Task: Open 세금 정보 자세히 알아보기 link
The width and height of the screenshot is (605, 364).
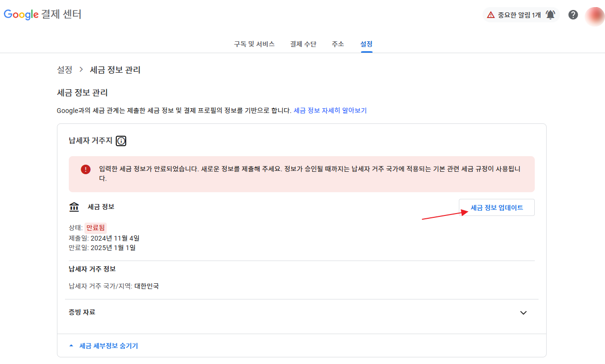Action: [330, 111]
